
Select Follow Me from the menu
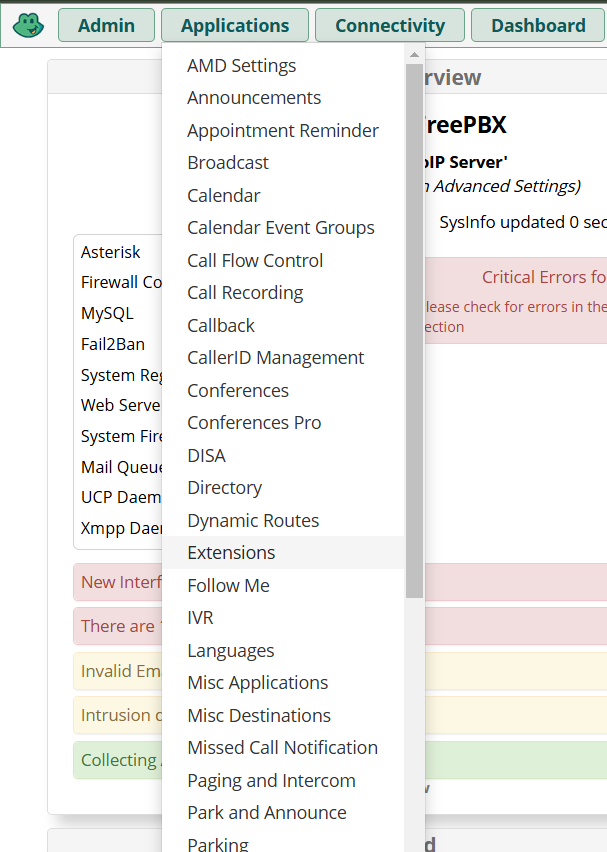pos(283,585)
